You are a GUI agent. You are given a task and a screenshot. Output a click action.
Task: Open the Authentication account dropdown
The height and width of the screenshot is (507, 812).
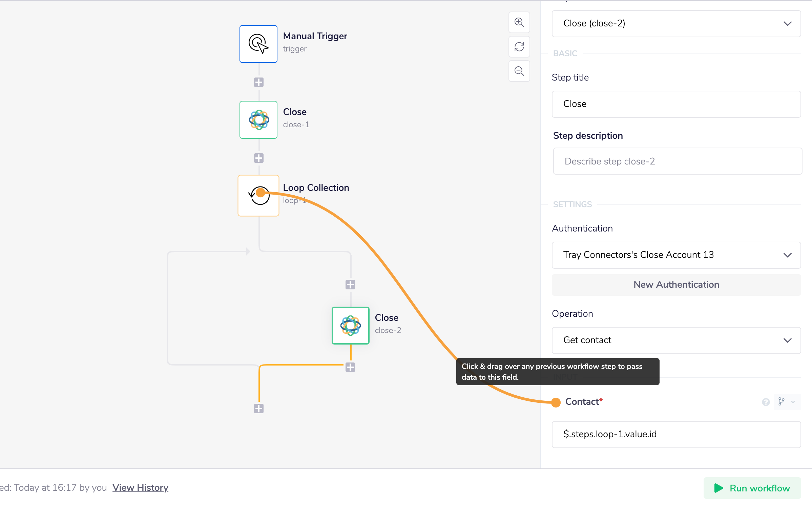[676, 255]
